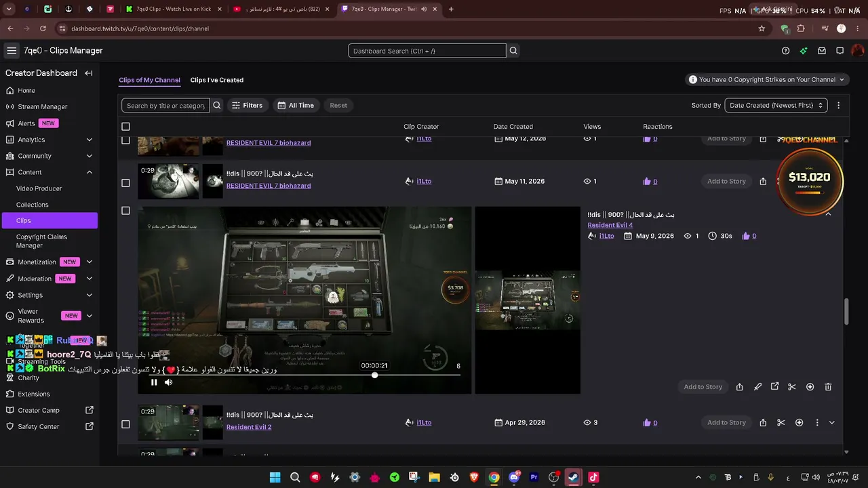The image size is (868, 488).
Task: Trim the expanded Resident Evil 4 clip
Action: pyautogui.click(x=792, y=387)
